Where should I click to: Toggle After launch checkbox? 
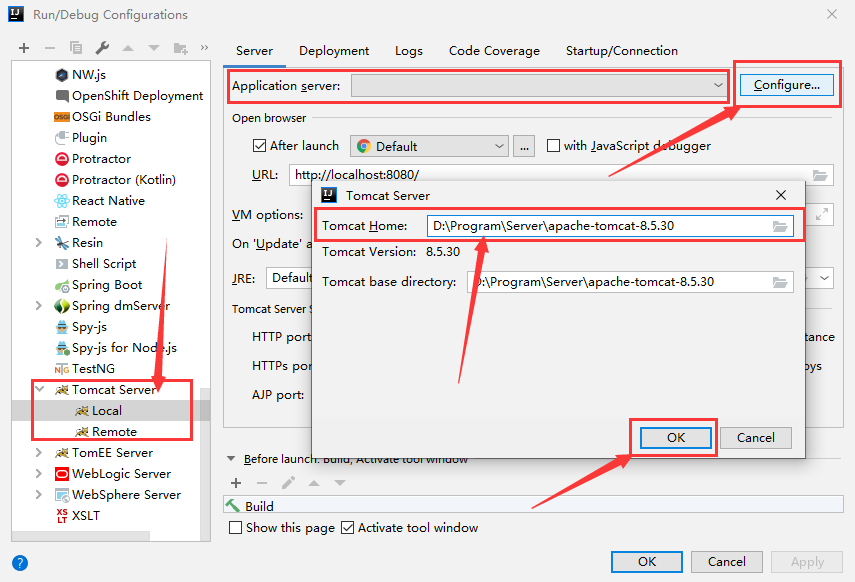(259, 146)
